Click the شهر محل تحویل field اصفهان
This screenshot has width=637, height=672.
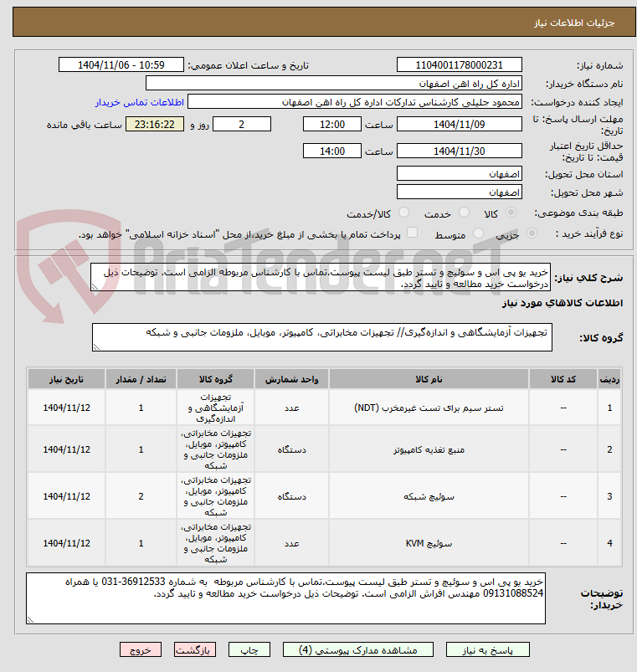[459, 192]
